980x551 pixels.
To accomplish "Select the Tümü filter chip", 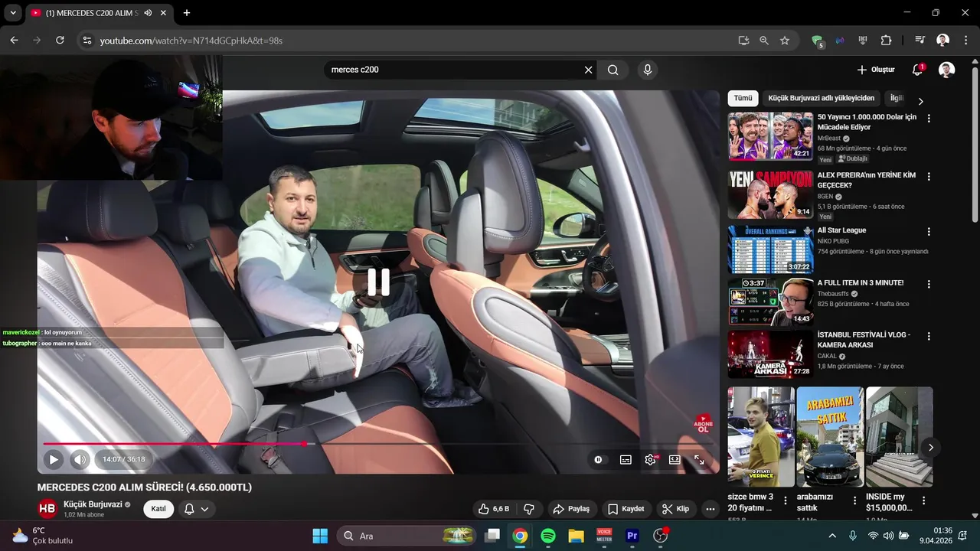I will [x=743, y=98].
